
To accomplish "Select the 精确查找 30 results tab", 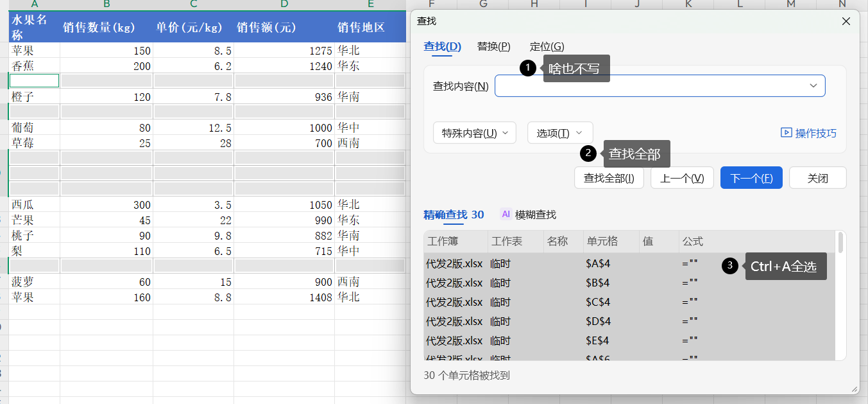I will (x=454, y=215).
